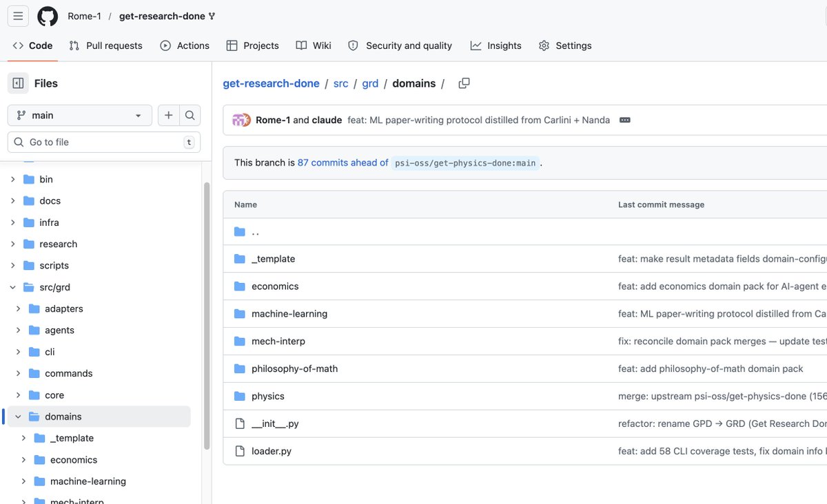This screenshot has width=827, height=504.
Task: Click folder icon beside physics row
Action: point(240,397)
